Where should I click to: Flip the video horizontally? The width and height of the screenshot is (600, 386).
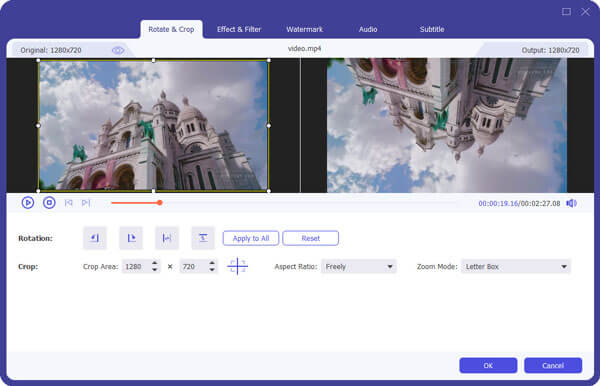[167, 238]
